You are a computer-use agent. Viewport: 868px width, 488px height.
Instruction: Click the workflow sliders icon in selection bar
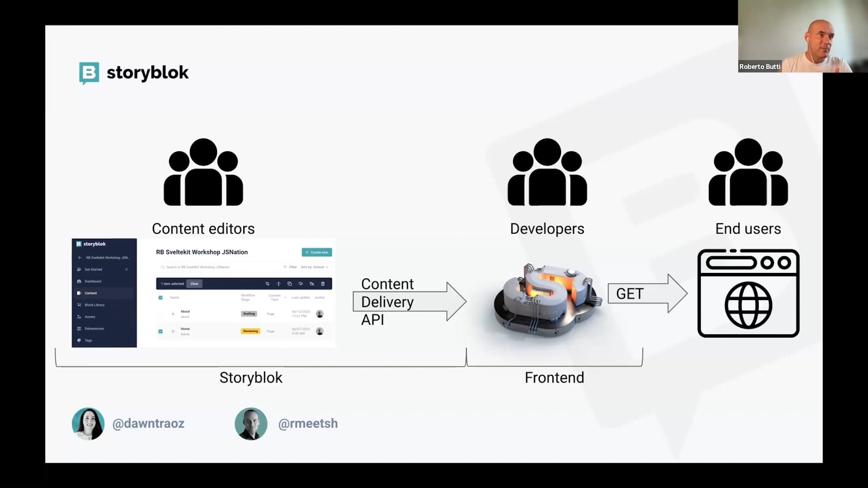(x=267, y=284)
